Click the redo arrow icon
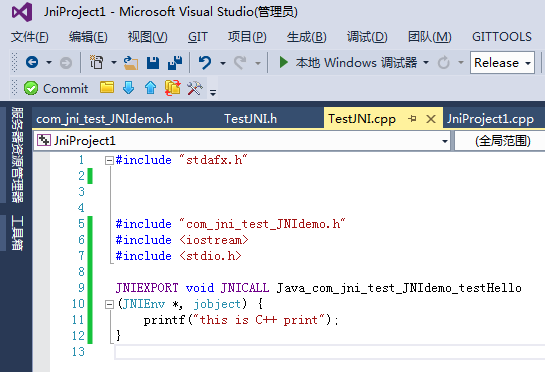 pos(240,63)
